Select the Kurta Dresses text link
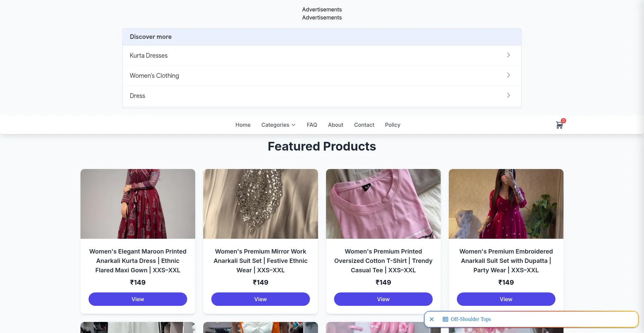Image resolution: width=644 pixels, height=333 pixels. 149,55
